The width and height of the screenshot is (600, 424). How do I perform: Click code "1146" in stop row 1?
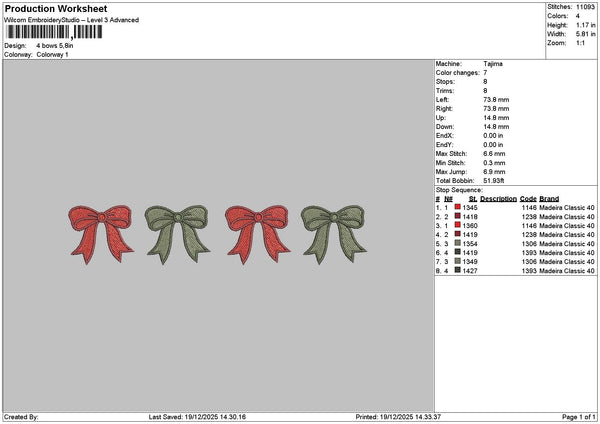tap(529, 208)
